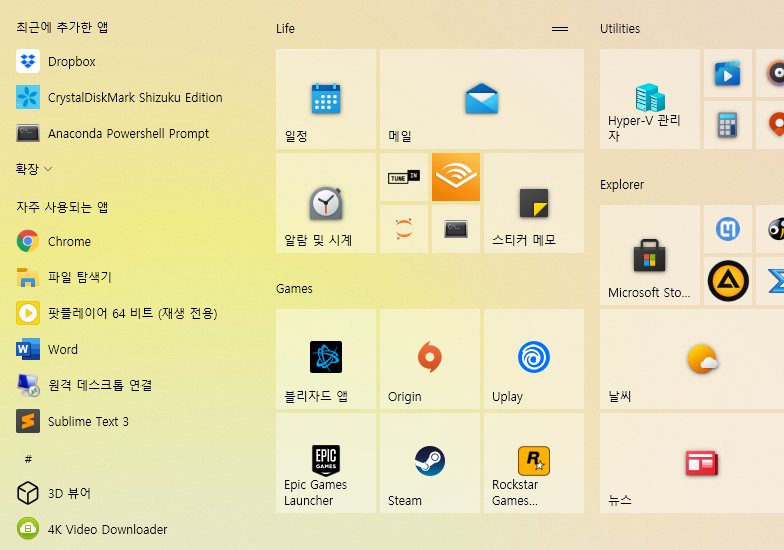784x550 pixels.
Task: Launch the Origin tile
Action: [430, 359]
